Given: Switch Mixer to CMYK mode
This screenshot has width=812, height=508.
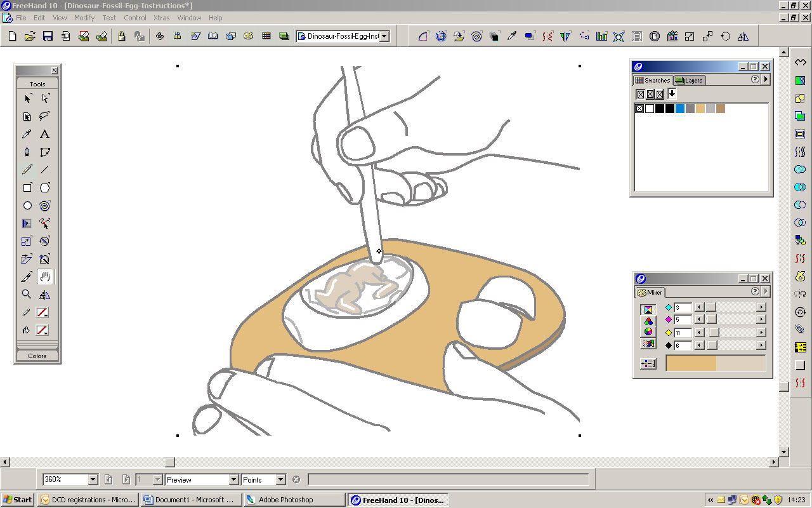Looking at the screenshot, I should (648, 310).
